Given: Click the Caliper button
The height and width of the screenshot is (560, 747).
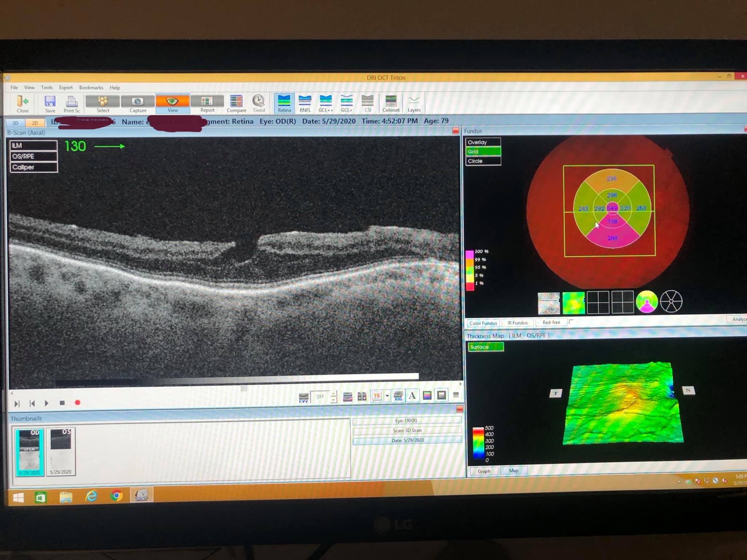Looking at the screenshot, I should (34, 167).
